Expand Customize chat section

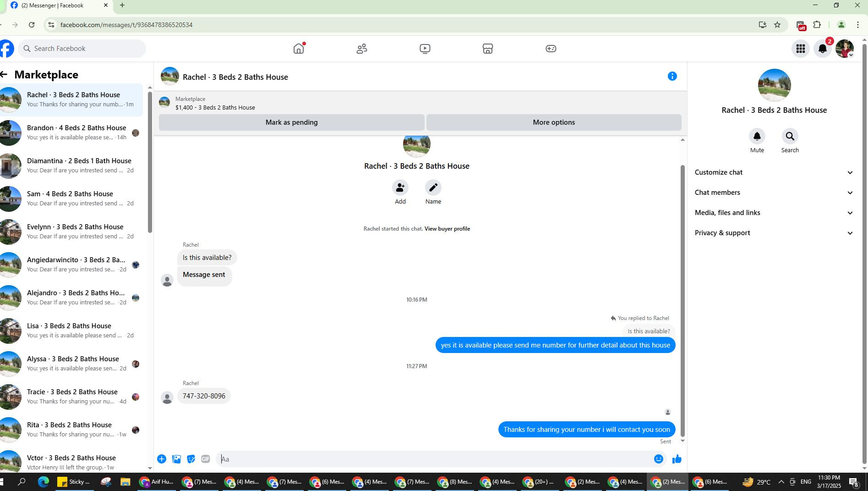point(774,172)
